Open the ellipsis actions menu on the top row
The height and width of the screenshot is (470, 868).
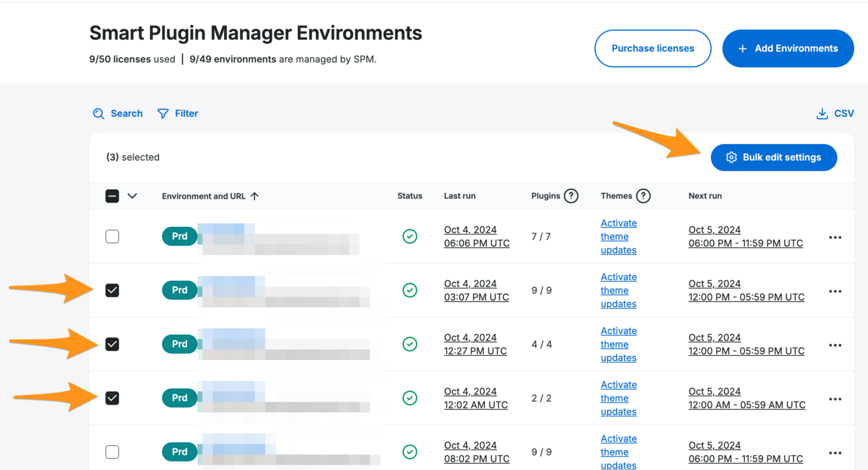[835, 237]
